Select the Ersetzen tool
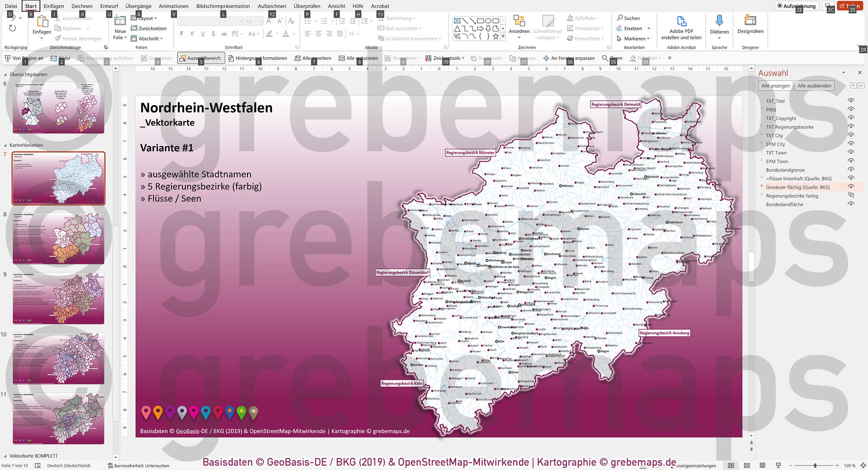 (x=633, y=28)
